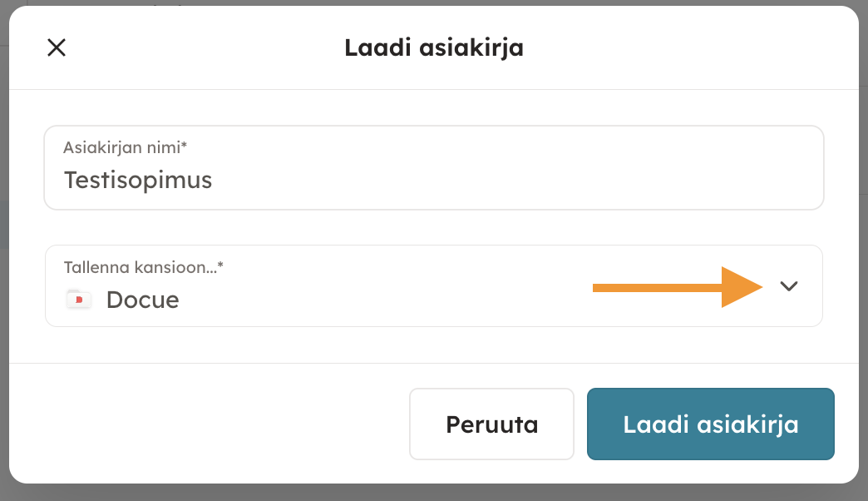Click the red Docue folder icon

78,299
